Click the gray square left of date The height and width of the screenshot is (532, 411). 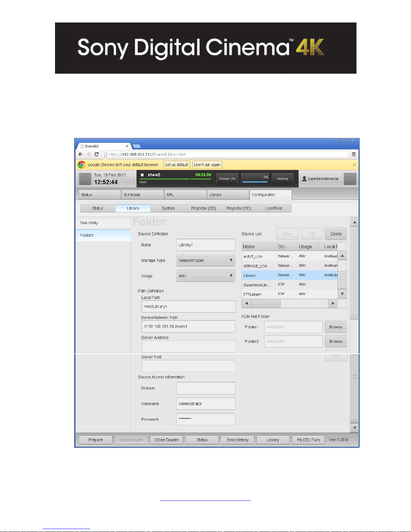tap(85, 179)
